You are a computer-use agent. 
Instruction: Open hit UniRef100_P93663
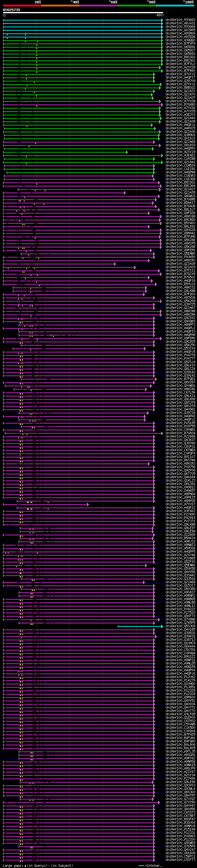coord(180,20)
